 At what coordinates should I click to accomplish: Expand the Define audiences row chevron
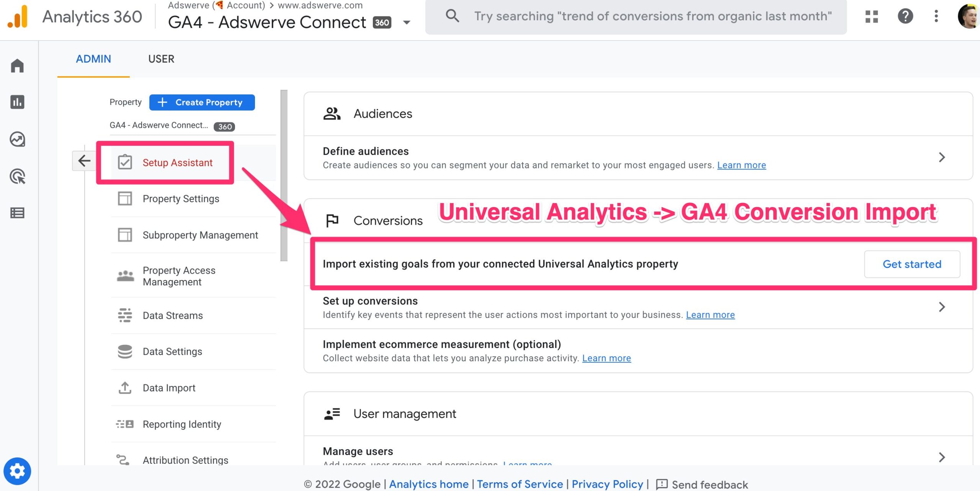click(x=942, y=157)
